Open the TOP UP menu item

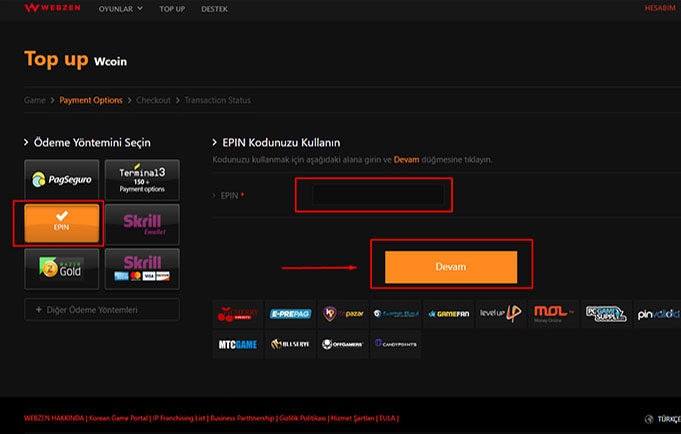tap(172, 9)
